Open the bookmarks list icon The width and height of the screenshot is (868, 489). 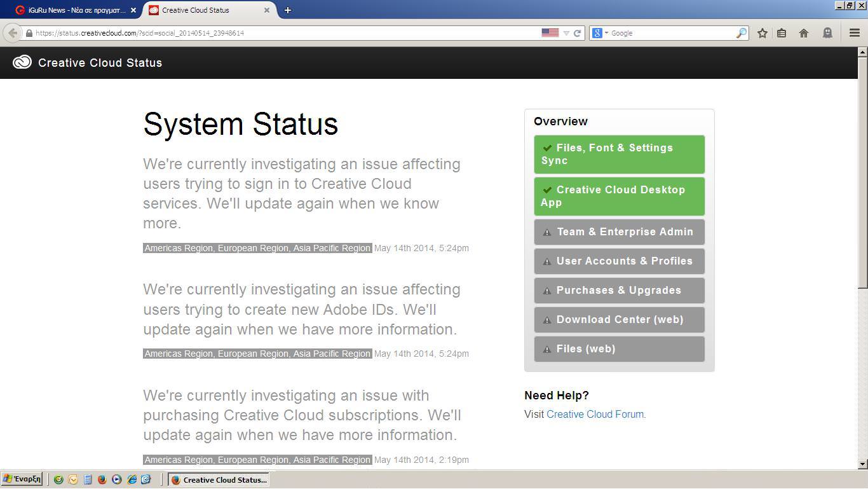(782, 33)
